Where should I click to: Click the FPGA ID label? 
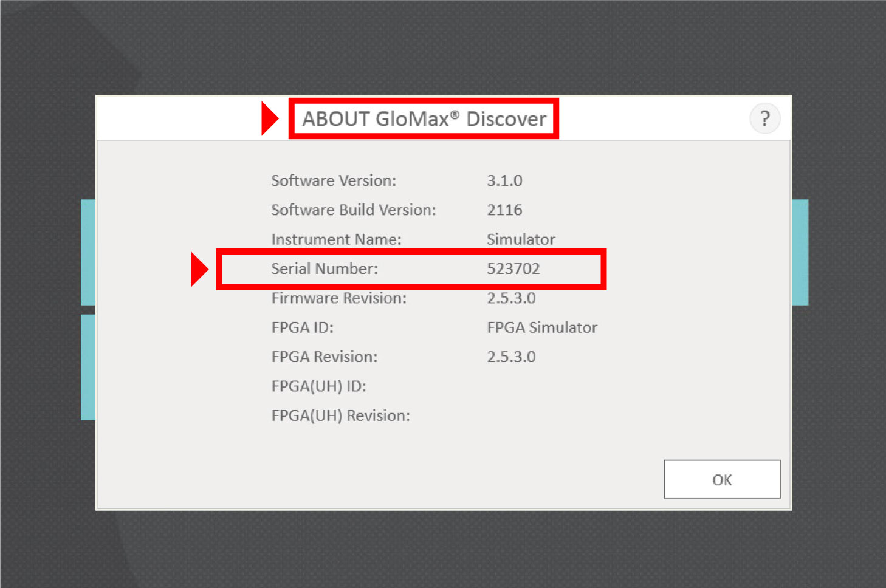(x=302, y=327)
